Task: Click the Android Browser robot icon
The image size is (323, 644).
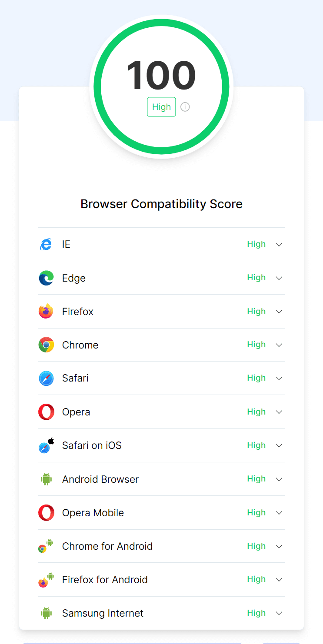Action: coord(46,478)
